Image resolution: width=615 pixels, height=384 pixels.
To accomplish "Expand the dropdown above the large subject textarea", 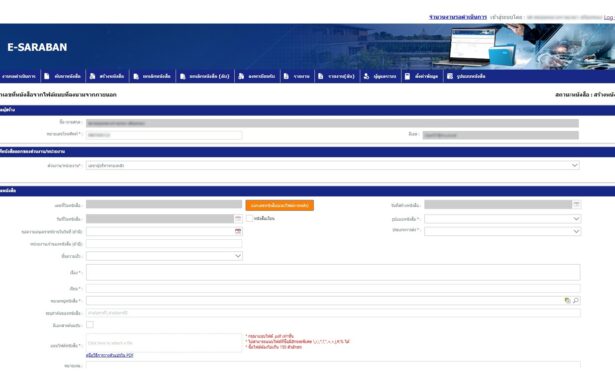I will 164,256.
